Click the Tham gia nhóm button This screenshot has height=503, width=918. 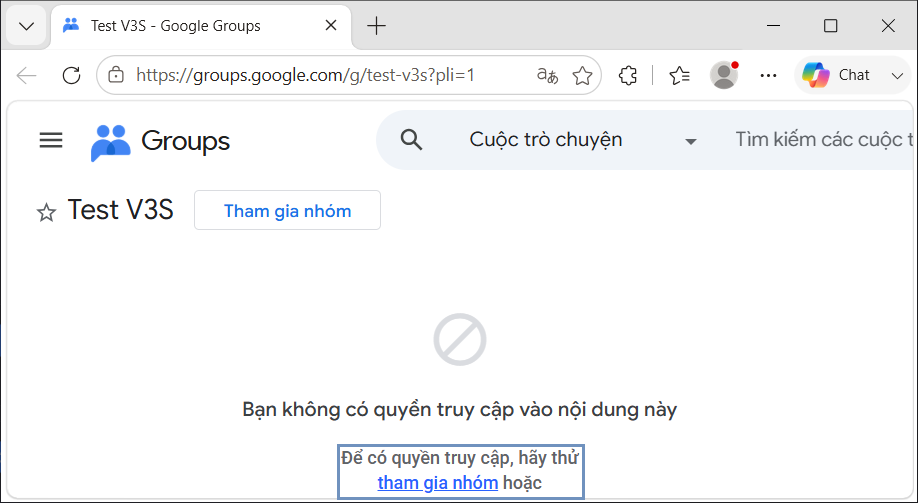click(287, 210)
